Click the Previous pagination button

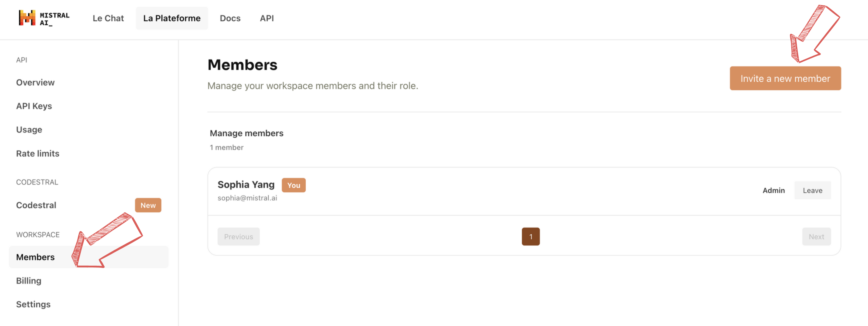pos(239,236)
